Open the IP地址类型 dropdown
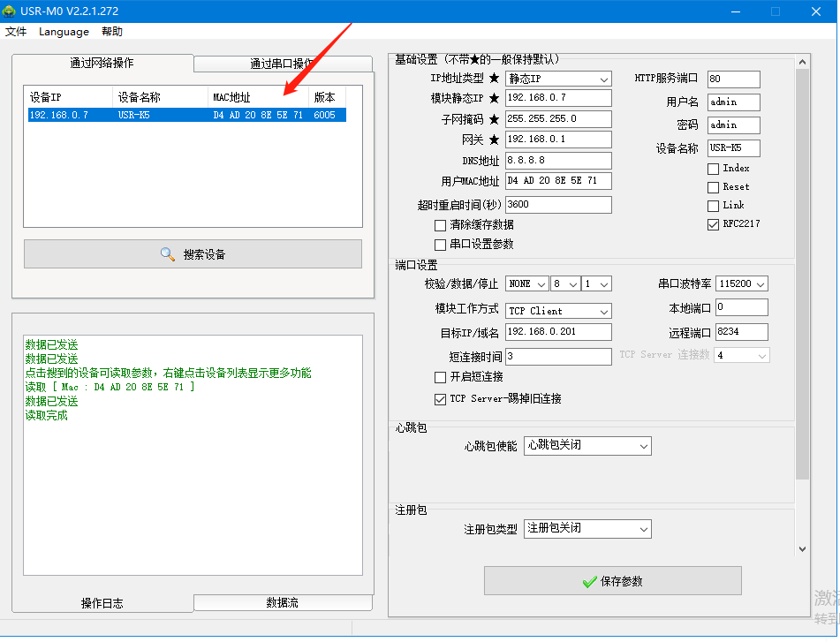 pos(558,79)
